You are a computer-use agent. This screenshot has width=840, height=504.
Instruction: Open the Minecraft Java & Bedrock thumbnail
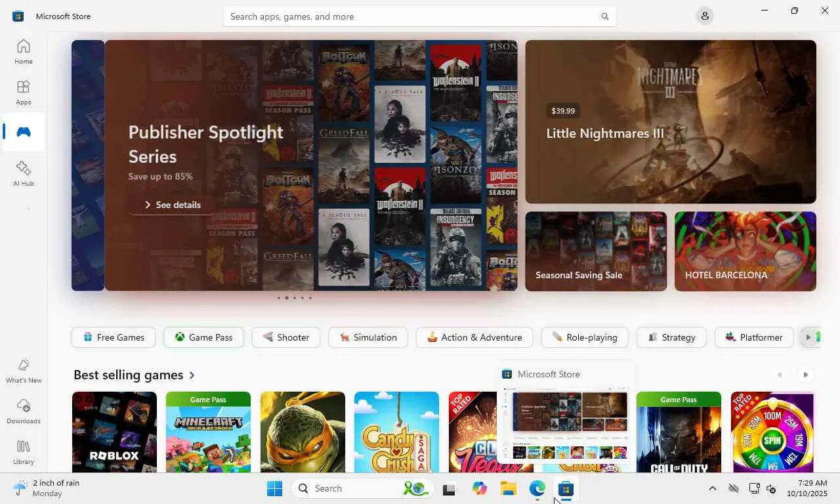click(208, 432)
